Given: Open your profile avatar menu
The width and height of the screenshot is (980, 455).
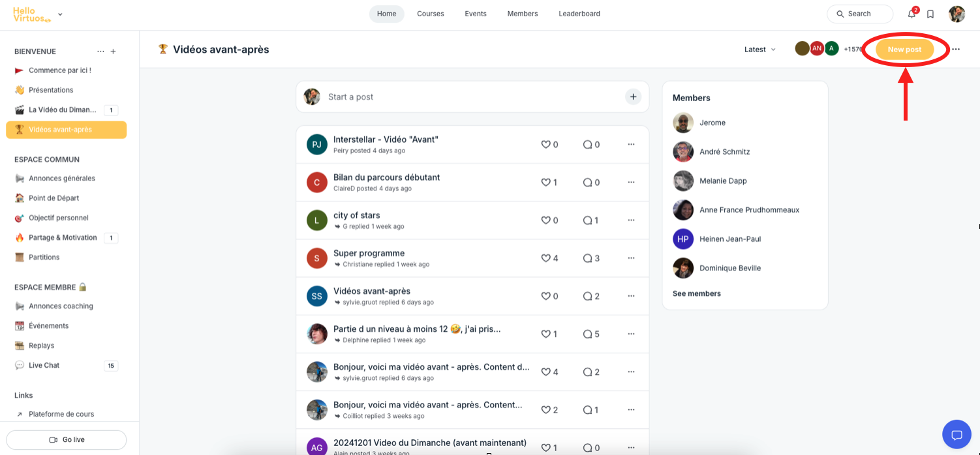Looking at the screenshot, I should point(957,14).
